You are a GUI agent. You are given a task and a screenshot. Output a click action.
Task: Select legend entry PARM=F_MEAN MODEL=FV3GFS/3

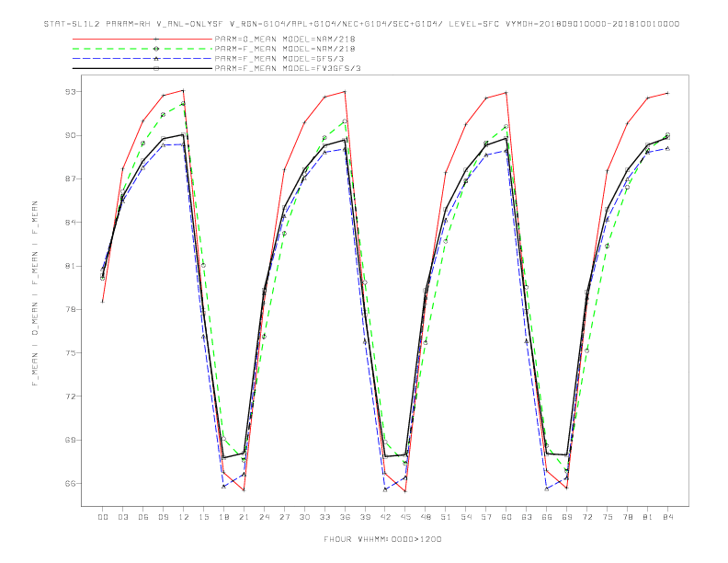(288, 68)
